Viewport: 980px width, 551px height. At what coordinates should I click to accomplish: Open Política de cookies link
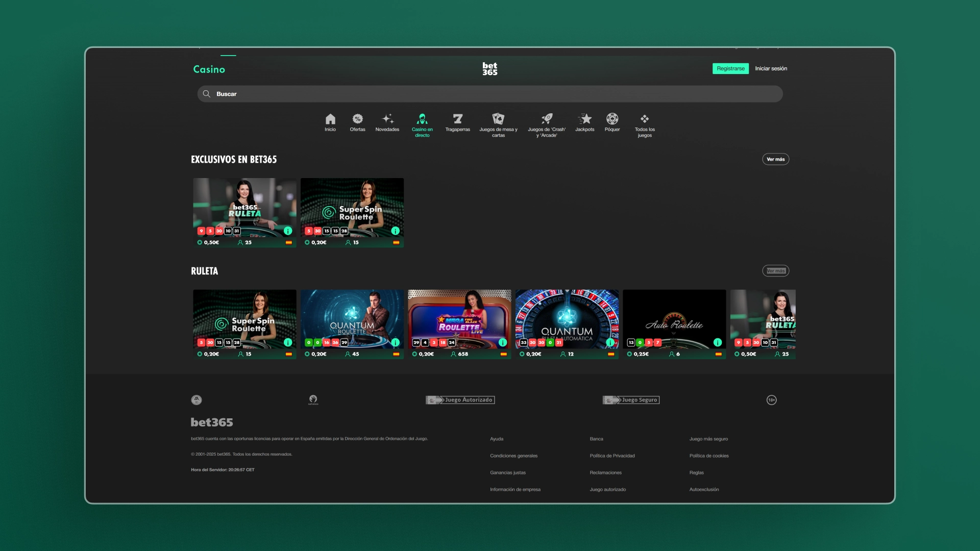click(709, 456)
